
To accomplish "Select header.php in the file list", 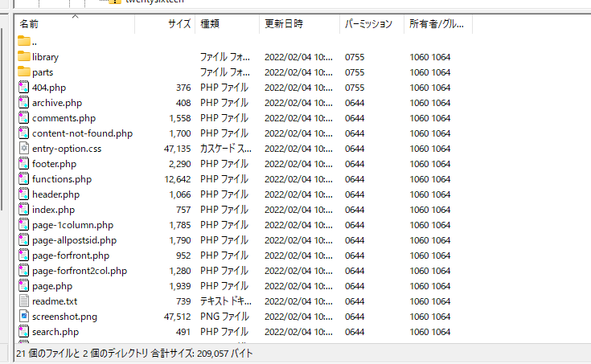I will pyautogui.click(x=55, y=194).
